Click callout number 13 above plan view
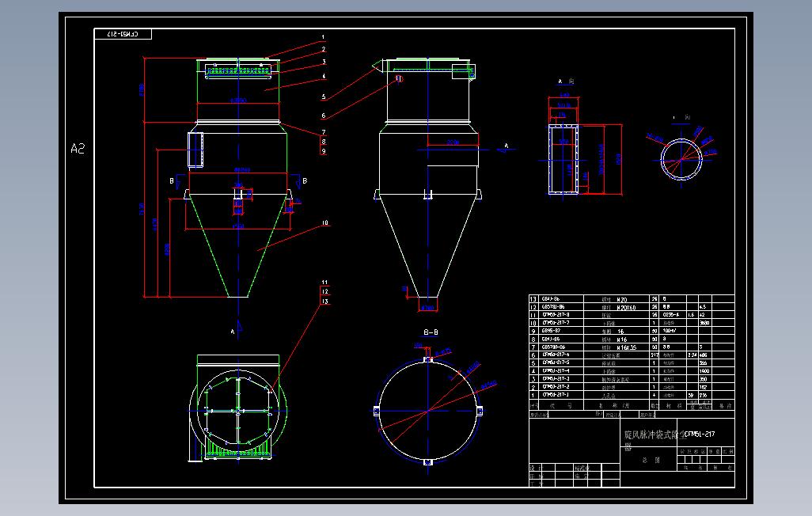This screenshot has height=516, width=812. pyautogui.click(x=324, y=301)
